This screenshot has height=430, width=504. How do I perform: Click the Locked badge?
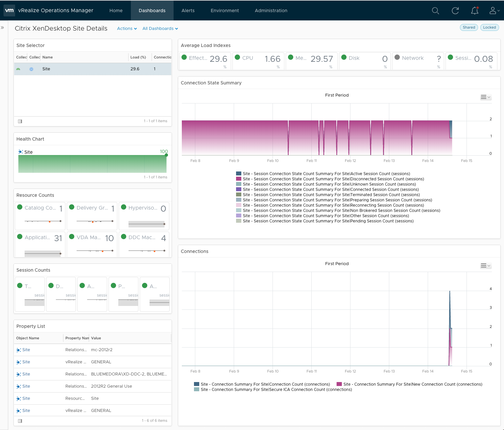point(490,27)
